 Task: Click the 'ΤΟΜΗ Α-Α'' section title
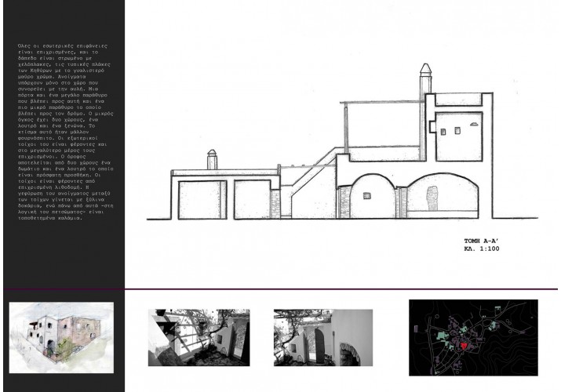[x=480, y=241]
